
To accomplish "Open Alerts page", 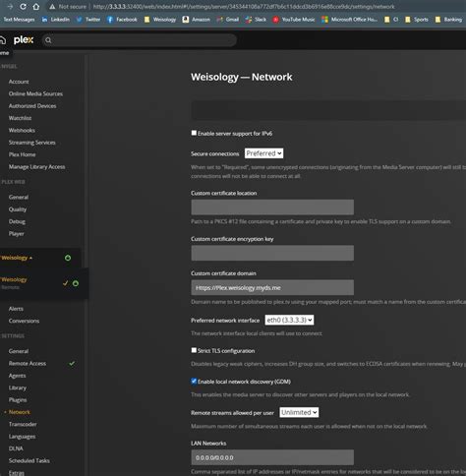I will [16, 309].
